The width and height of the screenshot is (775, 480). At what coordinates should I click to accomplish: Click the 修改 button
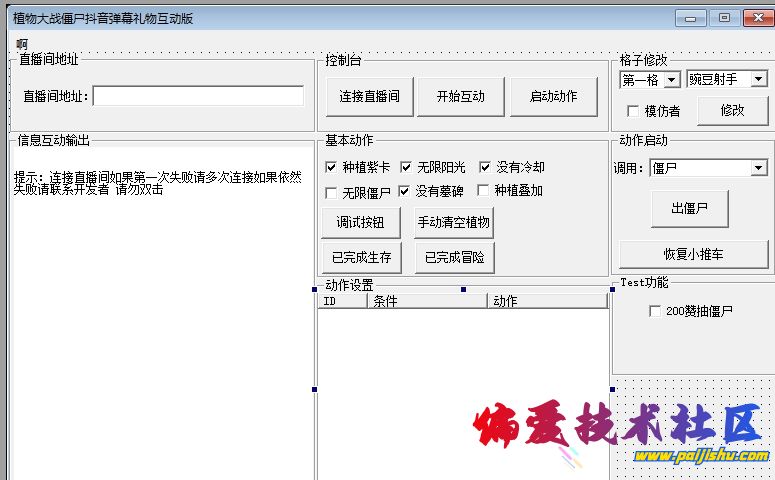(733, 111)
